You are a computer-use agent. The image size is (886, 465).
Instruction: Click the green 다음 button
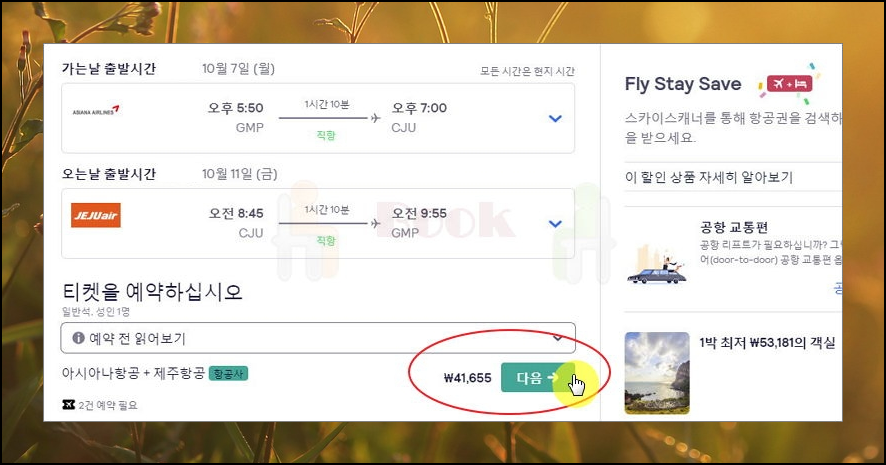tap(538, 377)
